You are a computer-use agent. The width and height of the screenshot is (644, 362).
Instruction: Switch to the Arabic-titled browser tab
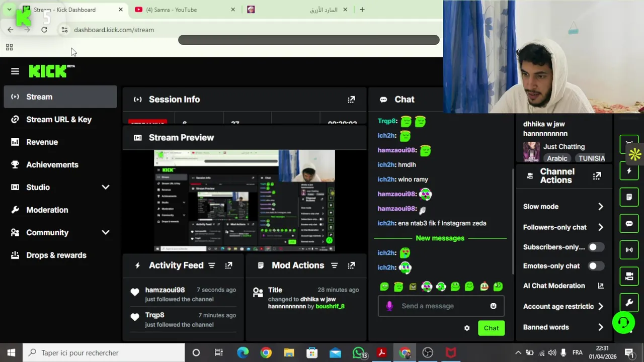[x=297, y=10]
